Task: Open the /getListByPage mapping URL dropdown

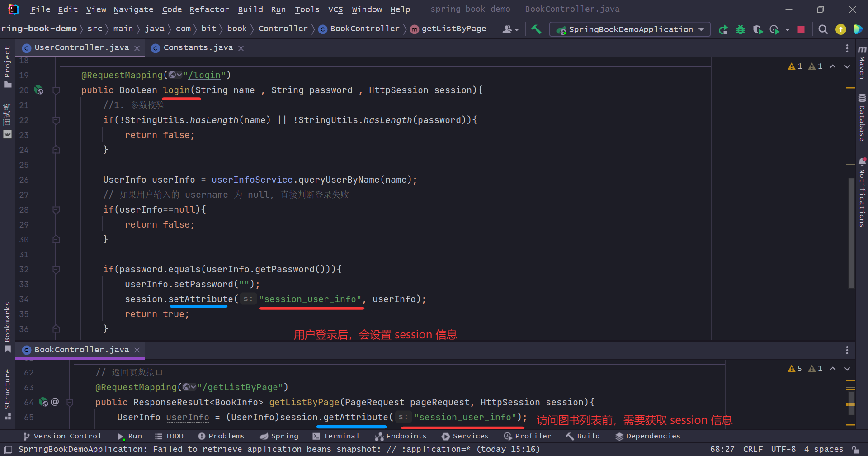Action: pyautogui.click(x=189, y=387)
